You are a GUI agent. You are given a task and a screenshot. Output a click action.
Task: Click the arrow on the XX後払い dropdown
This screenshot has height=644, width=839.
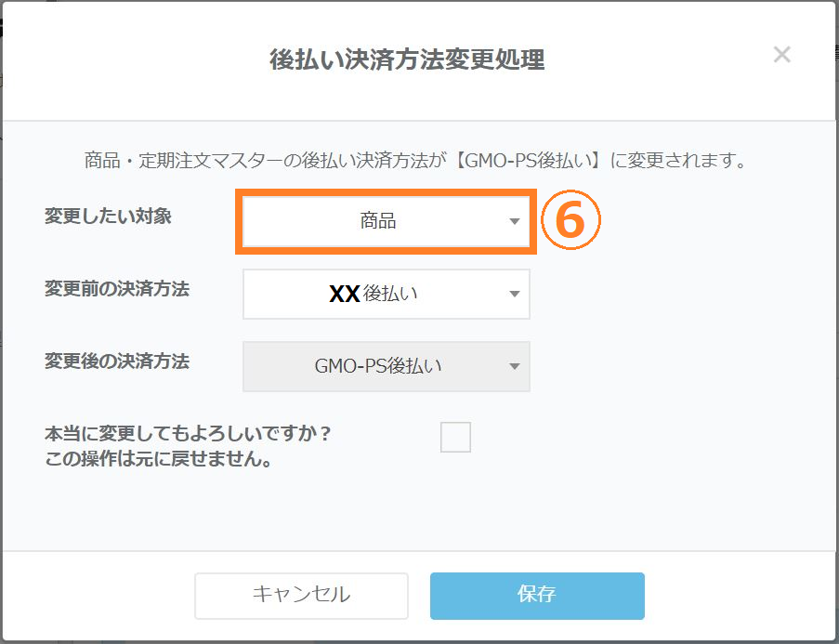tap(515, 295)
